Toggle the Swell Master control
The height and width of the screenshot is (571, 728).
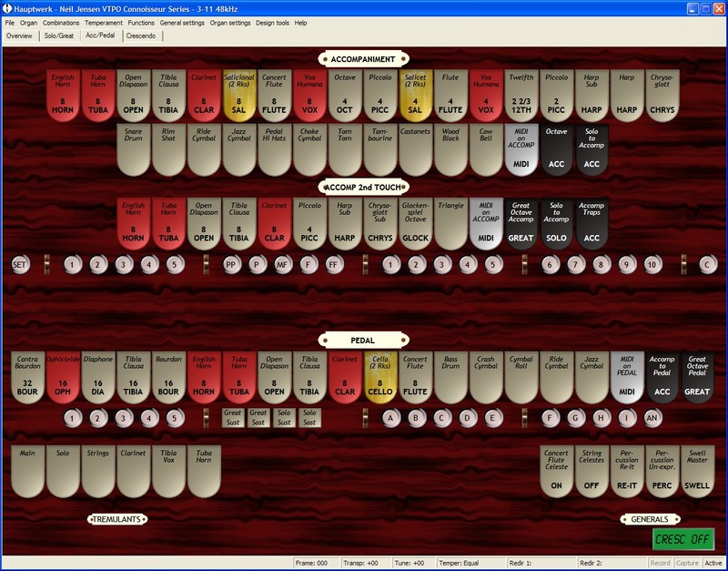pyautogui.click(x=697, y=470)
